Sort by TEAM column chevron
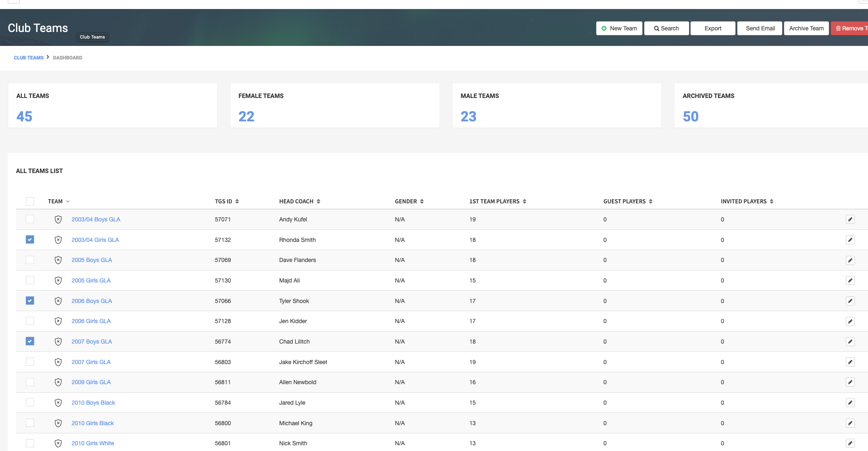This screenshot has height=451, width=868. point(68,201)
